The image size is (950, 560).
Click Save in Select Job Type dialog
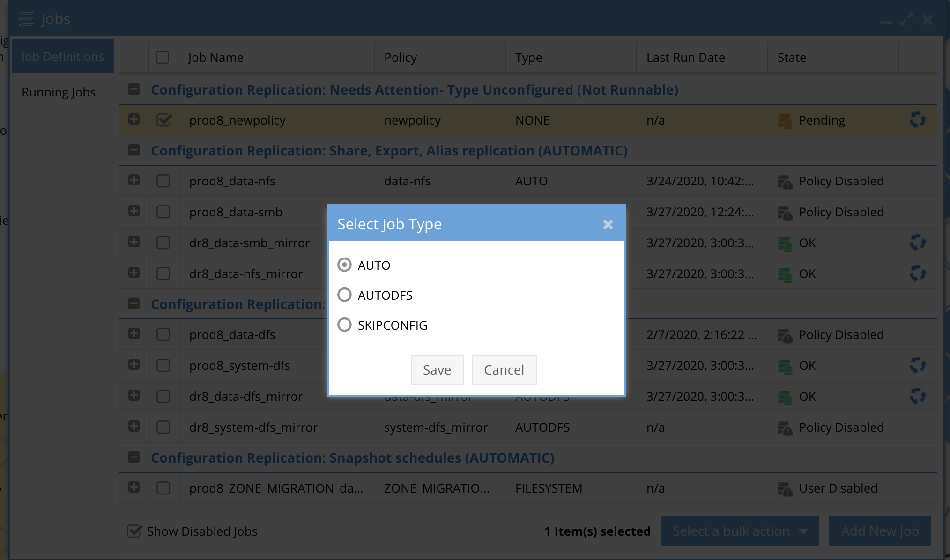437,370
